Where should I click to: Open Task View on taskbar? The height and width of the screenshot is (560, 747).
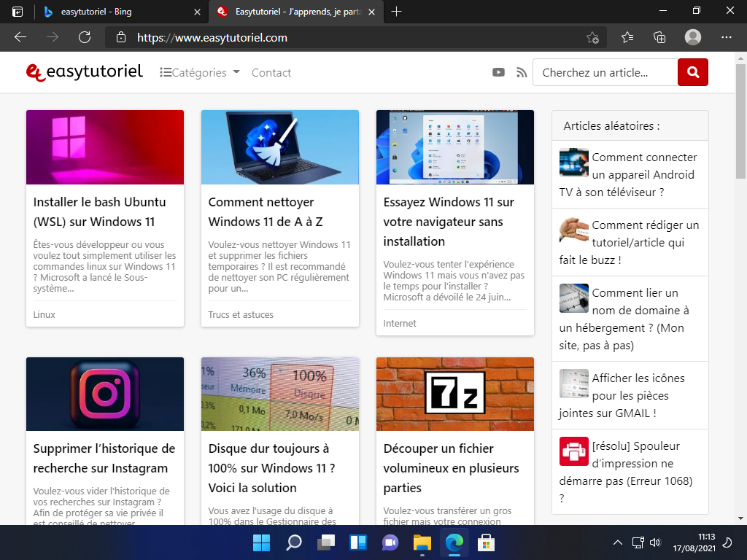[326, 542]
